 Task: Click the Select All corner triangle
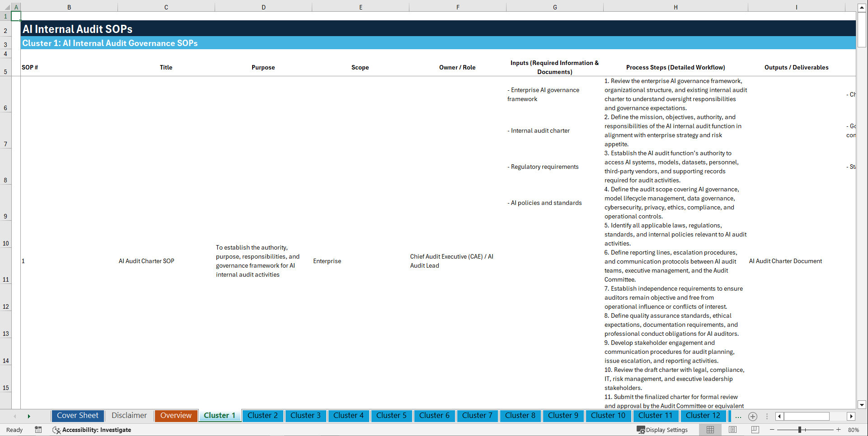[7, 7]
